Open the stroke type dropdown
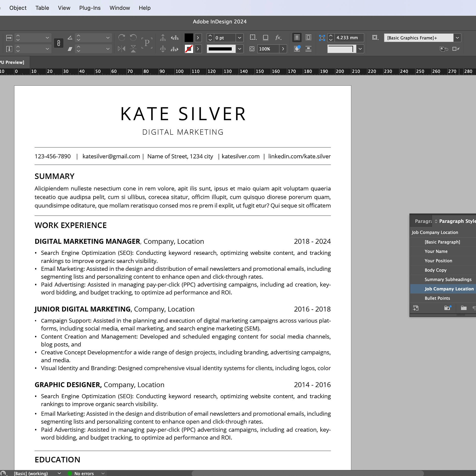This screenshot has height=476, width=476. click(240, 49)
